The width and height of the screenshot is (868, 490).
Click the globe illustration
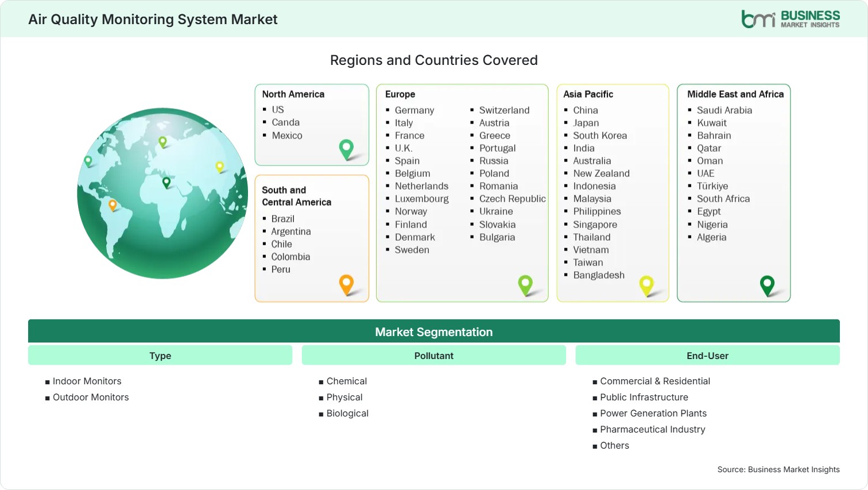pos(162,194)
